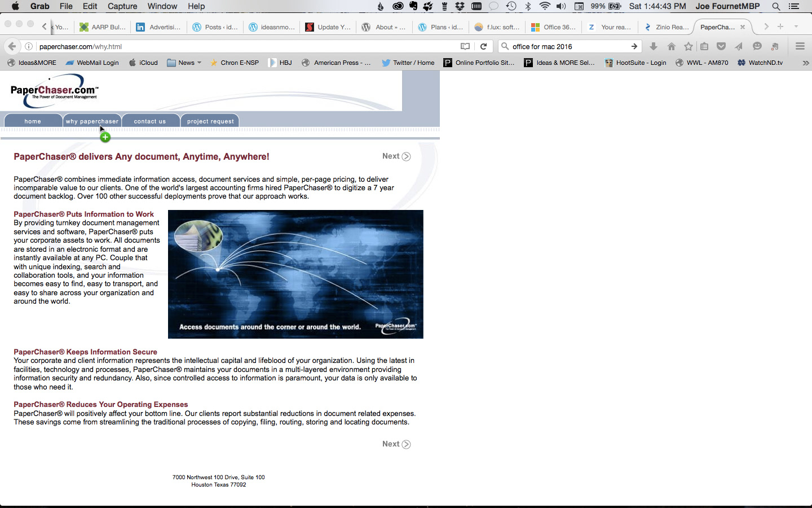This screenshot has height=508, width=812.
Task: Click the battery status indicator
Action: pyautogui.click(x=606, y=6)
